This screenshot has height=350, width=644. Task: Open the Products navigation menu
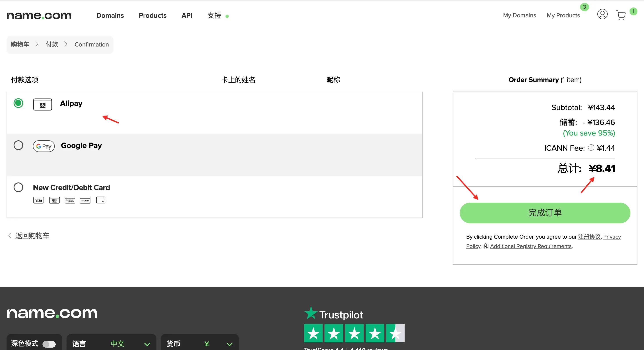coord(152,16)
